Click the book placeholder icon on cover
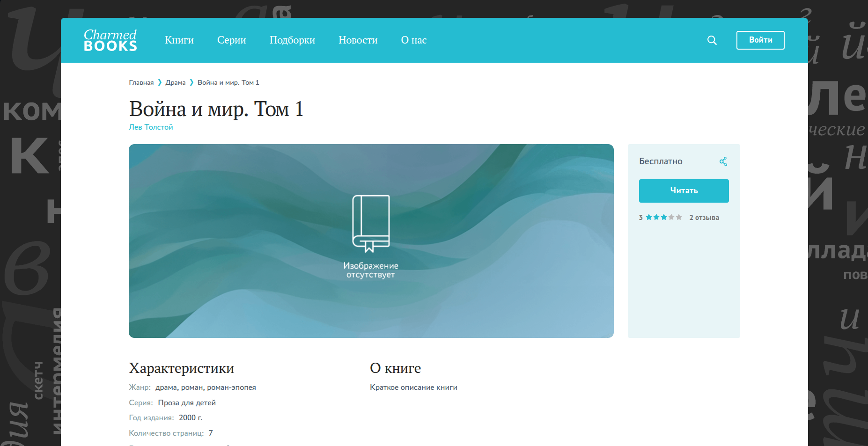This screenshot has height=446, width=868. coord(371,223)
